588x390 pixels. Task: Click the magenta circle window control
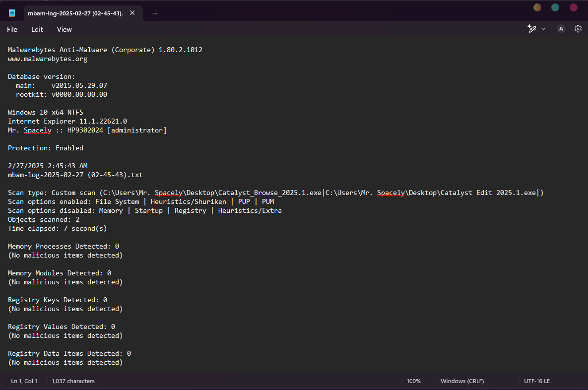[x=574, y=7]
